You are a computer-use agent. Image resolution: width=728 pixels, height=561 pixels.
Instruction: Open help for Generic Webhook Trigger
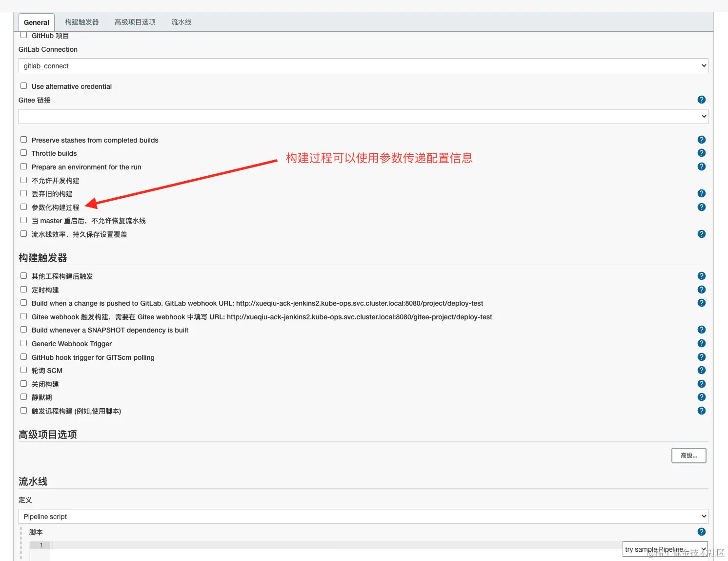[702, 343]
